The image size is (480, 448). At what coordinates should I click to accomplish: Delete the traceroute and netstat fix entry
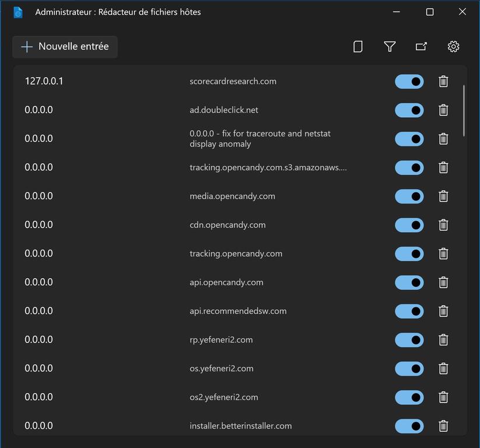pyautogui.click(x=443, y=139)
